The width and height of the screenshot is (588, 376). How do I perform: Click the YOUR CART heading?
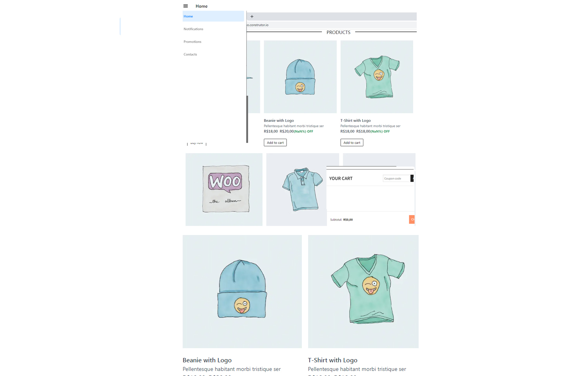(341, 179)
